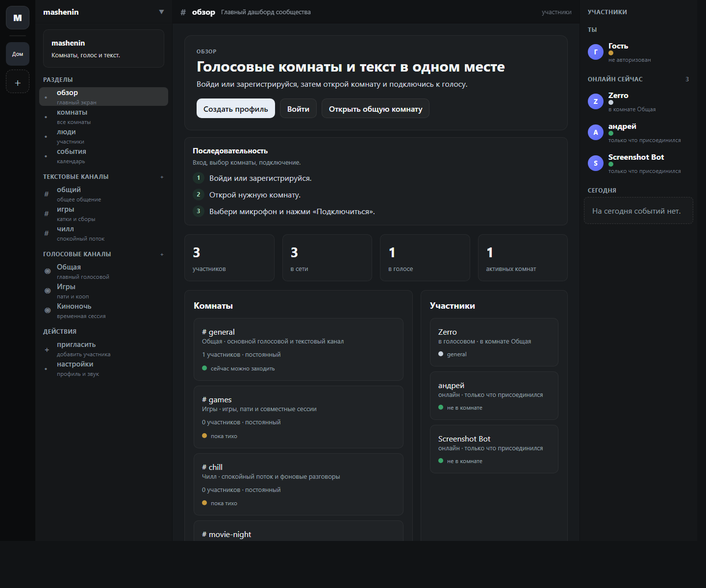Click андрей's avatar in online list
This screenshot has height=588, width=706.
tap(596, 132)
